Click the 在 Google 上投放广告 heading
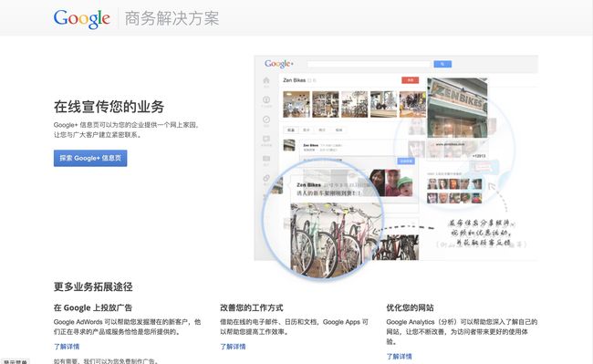593x364 pixels. tap(93, 307)
